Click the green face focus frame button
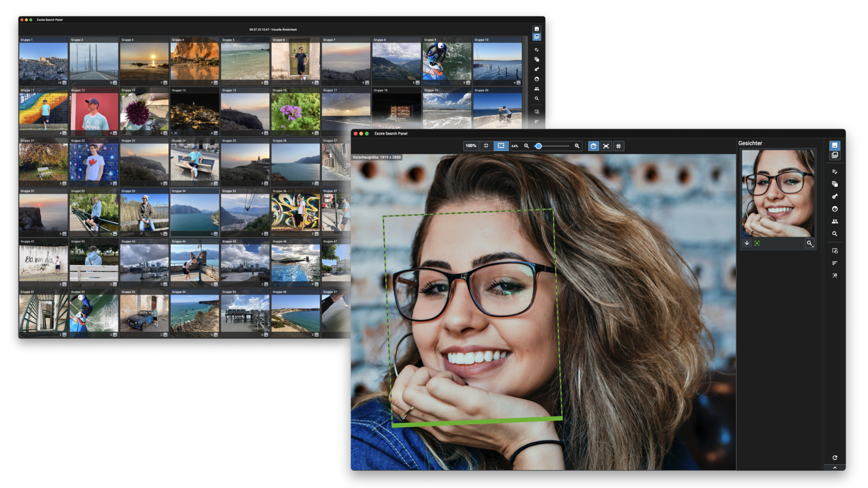Image resolution: width=868 pixels, height=488 pixels. tap(757, 243)
